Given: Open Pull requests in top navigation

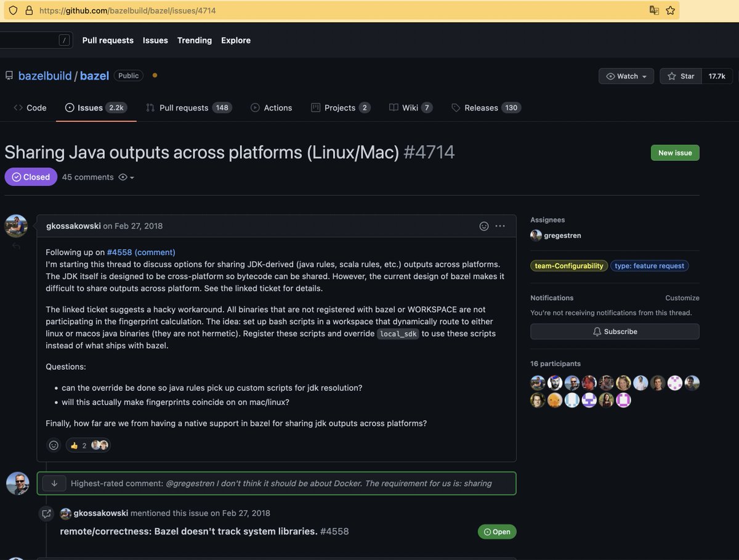Looking at the screenshot, I should click(x=108, y=40).
